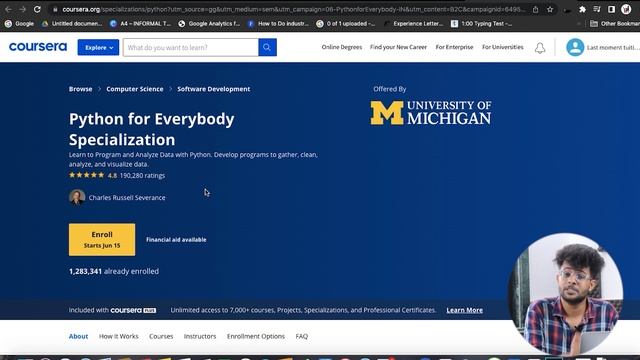The image size is (640, 360).
Task: Open the browser extensions puzzle icon
Action: point(582,9)
